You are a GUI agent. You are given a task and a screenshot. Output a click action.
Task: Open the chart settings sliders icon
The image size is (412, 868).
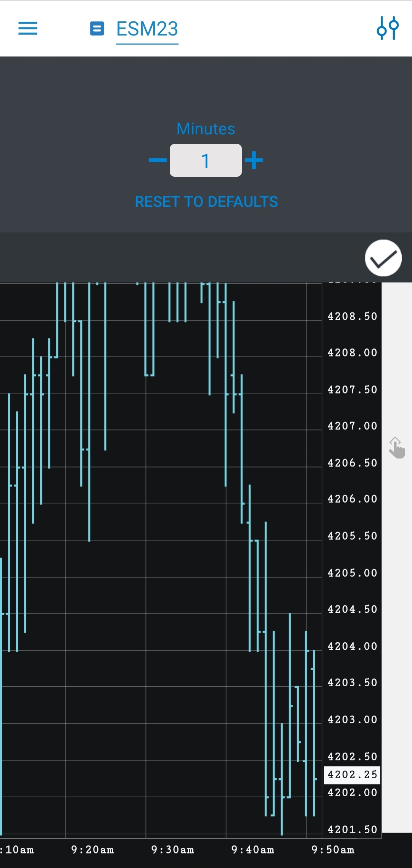[x=388, y=28]
